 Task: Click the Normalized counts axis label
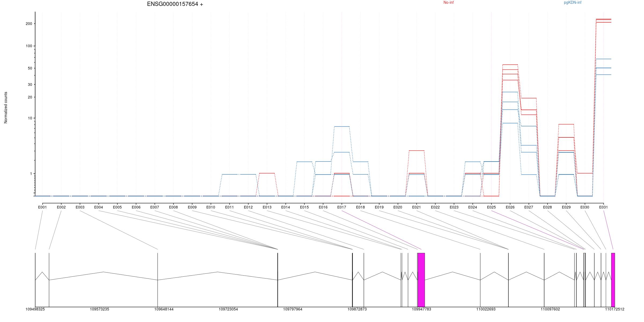coord(6,108)
